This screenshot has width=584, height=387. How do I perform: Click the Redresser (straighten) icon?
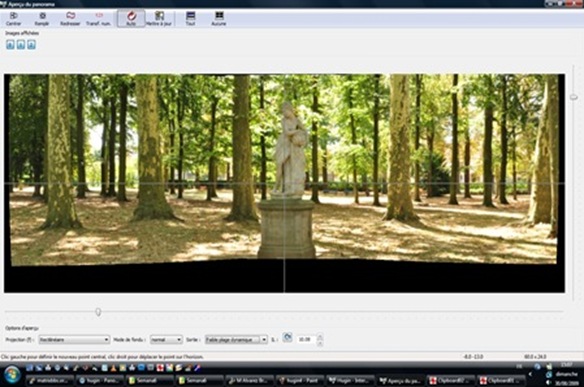pyautogui.click(x=70, y=18)
